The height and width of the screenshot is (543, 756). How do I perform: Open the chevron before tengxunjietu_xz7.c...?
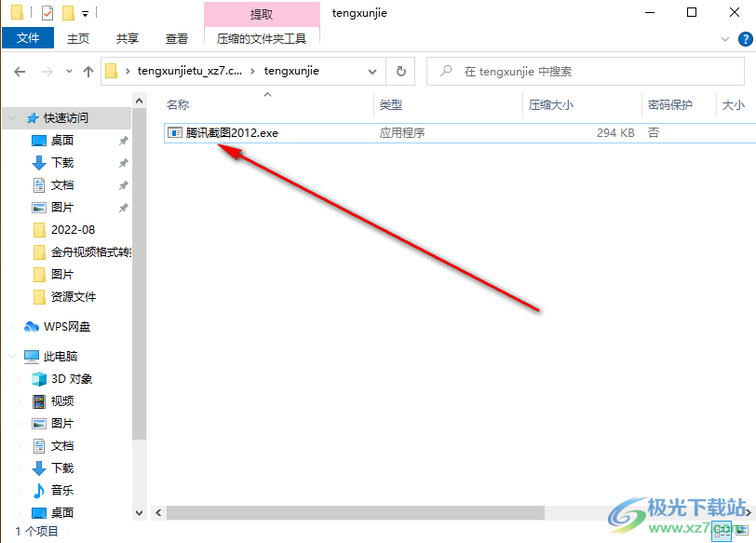[128, 72]
